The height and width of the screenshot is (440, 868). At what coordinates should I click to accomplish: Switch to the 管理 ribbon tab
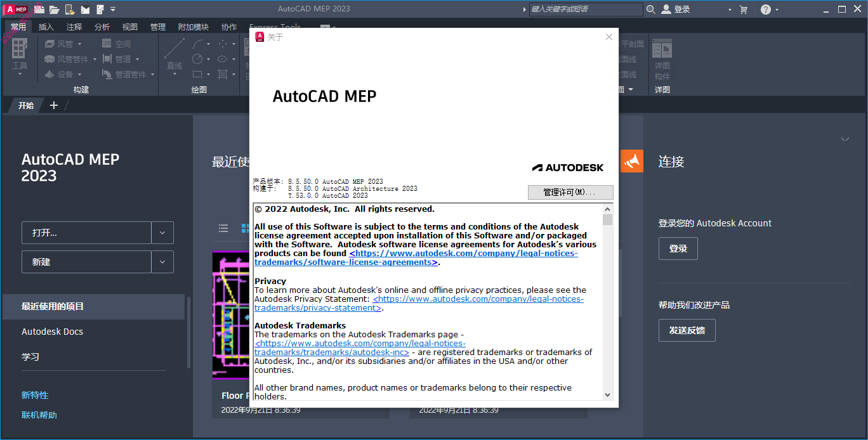click(158, 27)
